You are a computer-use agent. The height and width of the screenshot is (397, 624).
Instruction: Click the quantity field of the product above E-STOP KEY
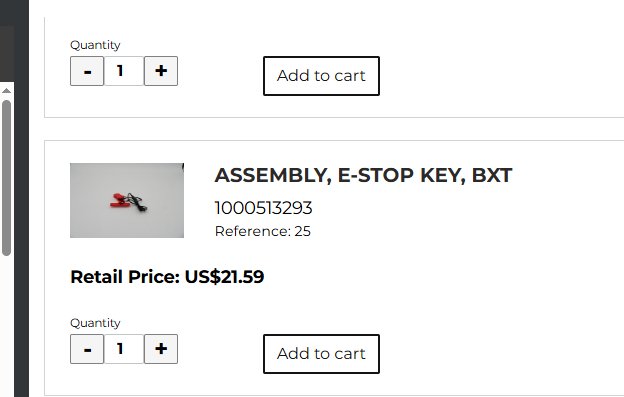tap(124, 71)
